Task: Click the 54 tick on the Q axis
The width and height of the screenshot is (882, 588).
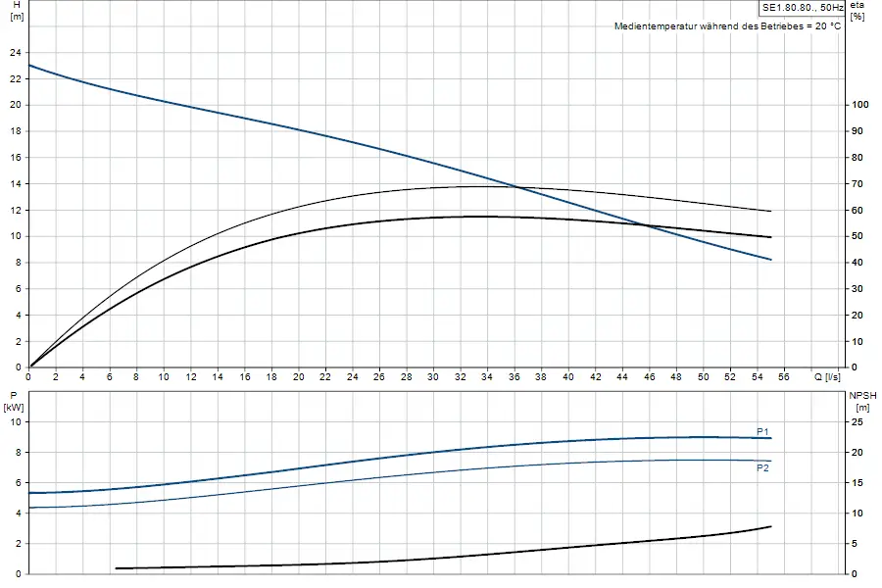Action: pos(758,377)
